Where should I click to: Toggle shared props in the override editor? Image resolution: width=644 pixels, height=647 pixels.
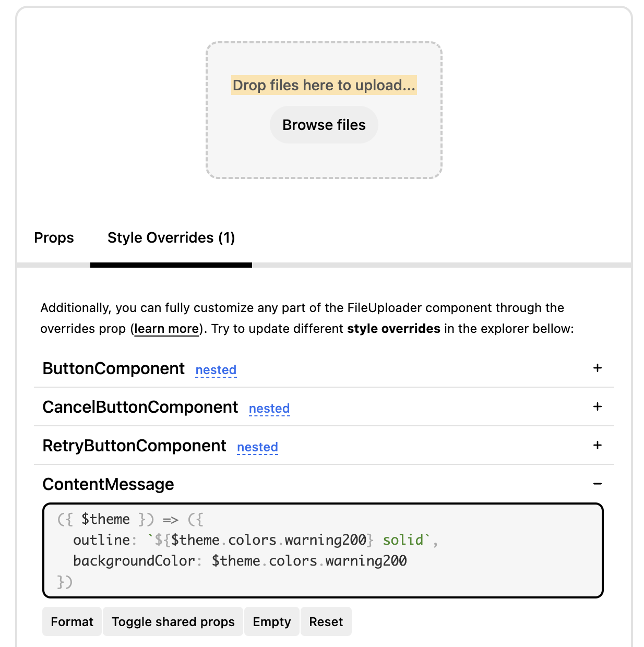coord(173,621)
